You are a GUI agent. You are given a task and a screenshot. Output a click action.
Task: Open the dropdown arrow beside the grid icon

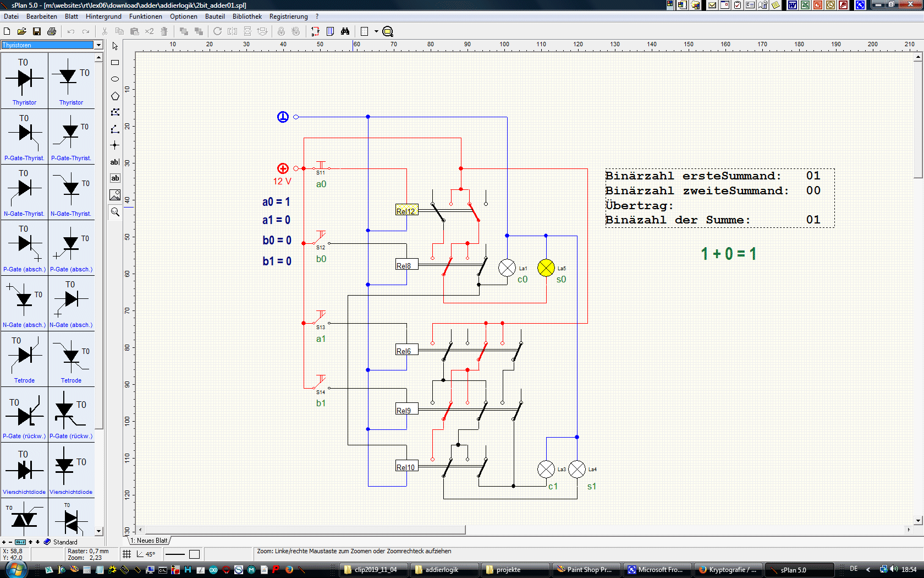pyautogui.click(x=376, y=31)
